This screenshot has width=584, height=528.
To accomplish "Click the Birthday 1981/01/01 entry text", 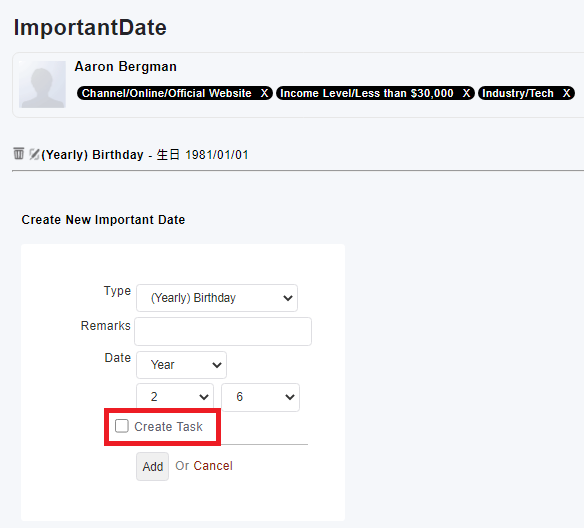I will [x=145, y=155].
